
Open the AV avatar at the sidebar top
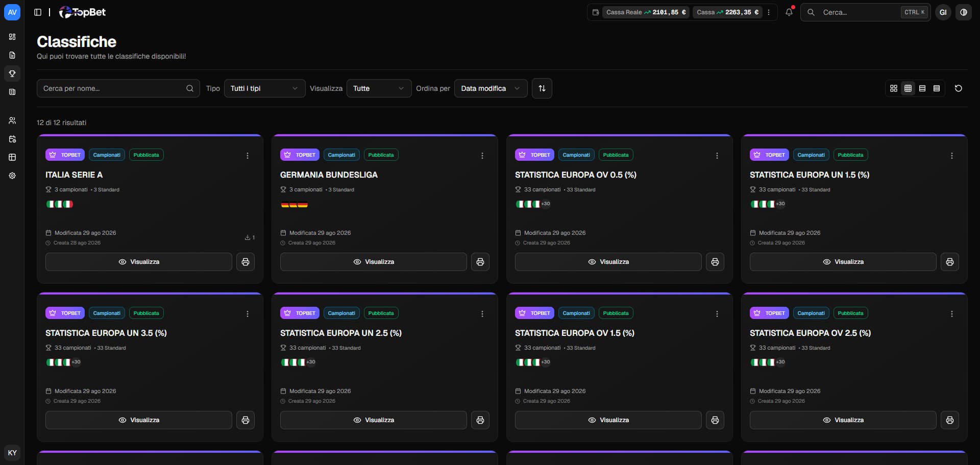[x=12, y=12]
